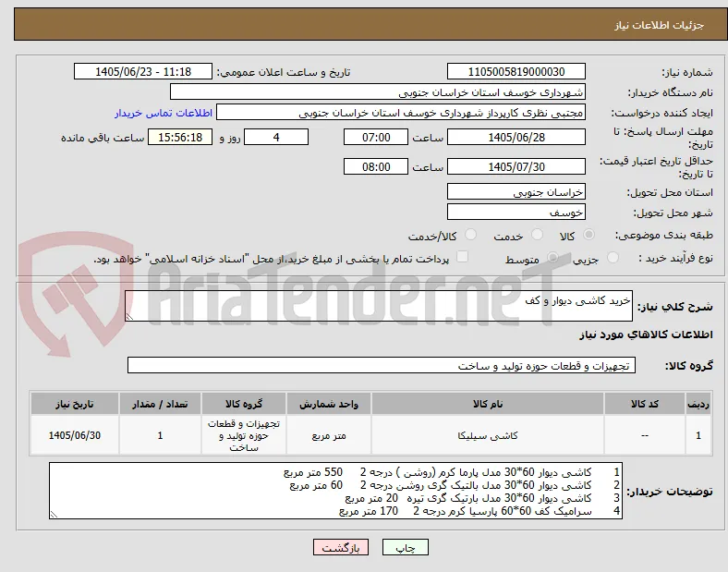Select the کالا/خدمت radio button
The image size is (728, 572).
point(471,235)
